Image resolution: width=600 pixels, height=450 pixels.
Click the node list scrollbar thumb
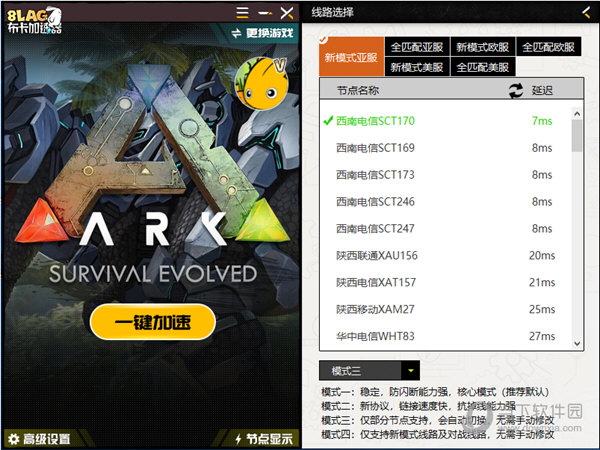coord(577,135)
